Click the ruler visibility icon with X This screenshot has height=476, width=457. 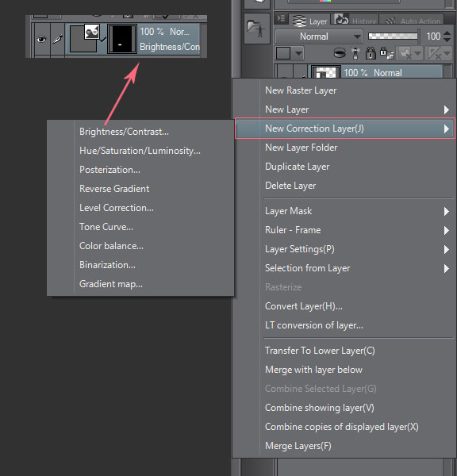point(434,54)
